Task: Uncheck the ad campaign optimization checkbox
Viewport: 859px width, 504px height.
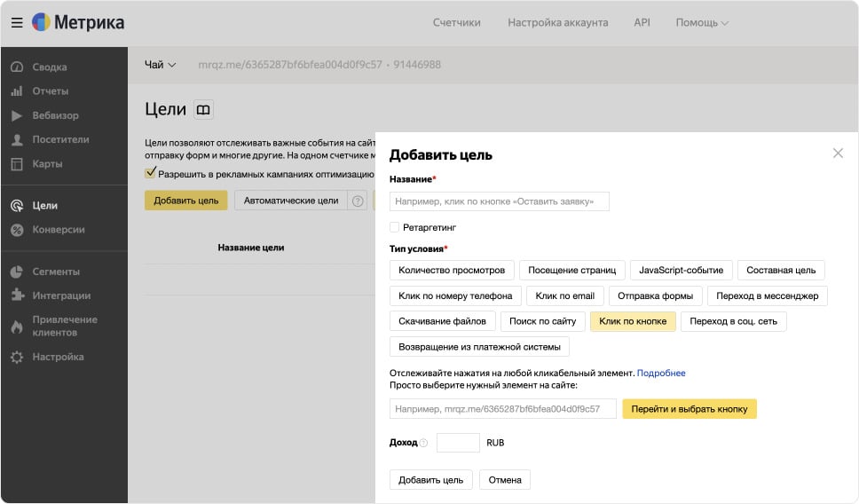Action: click(x=151, y=174)
